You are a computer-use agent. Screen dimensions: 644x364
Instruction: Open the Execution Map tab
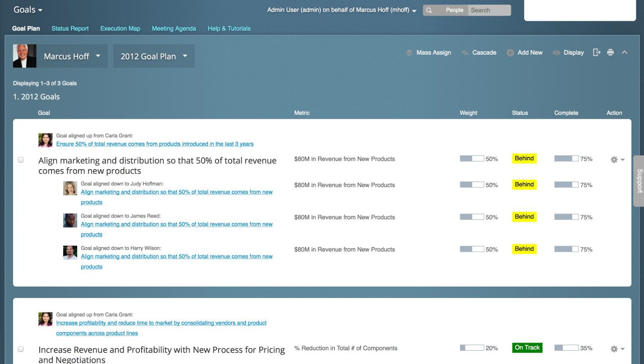coord(120,29)
